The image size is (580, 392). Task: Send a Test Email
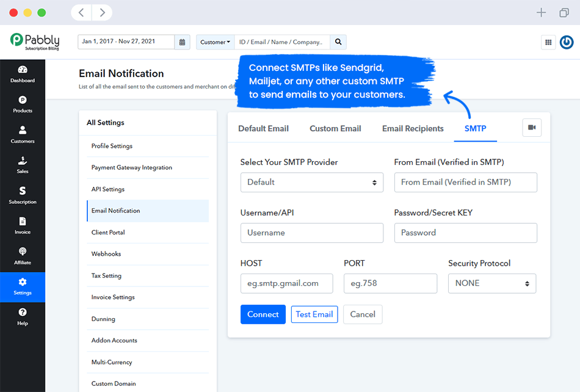(x=314, y=314)
